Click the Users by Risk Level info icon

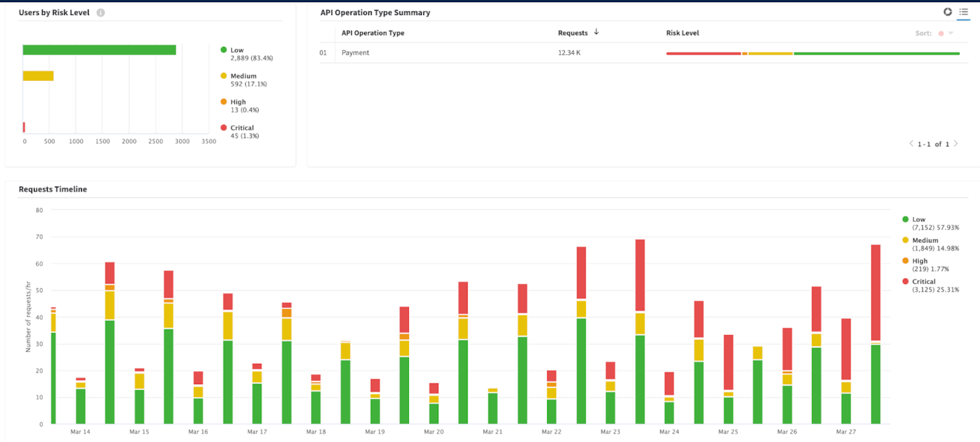pos(101,13)
